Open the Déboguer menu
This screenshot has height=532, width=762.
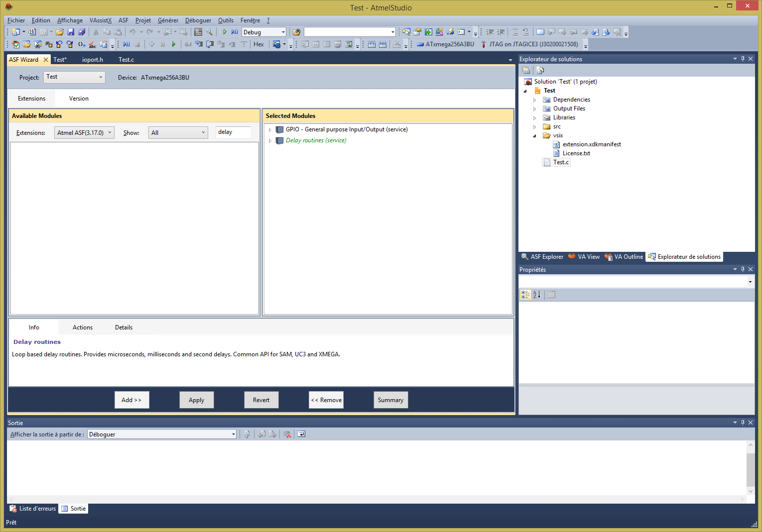[x=198, y=20]
